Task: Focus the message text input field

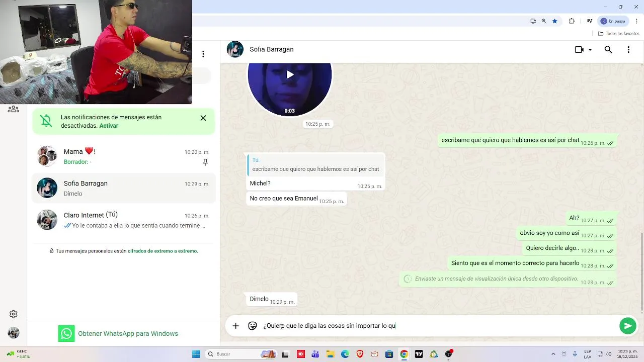Action: (x=438, y=326)
